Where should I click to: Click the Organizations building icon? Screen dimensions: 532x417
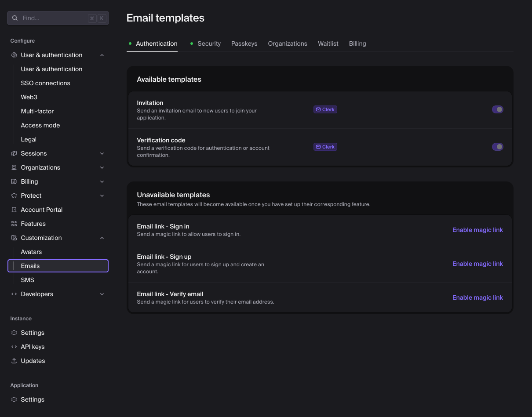(14, 167)
